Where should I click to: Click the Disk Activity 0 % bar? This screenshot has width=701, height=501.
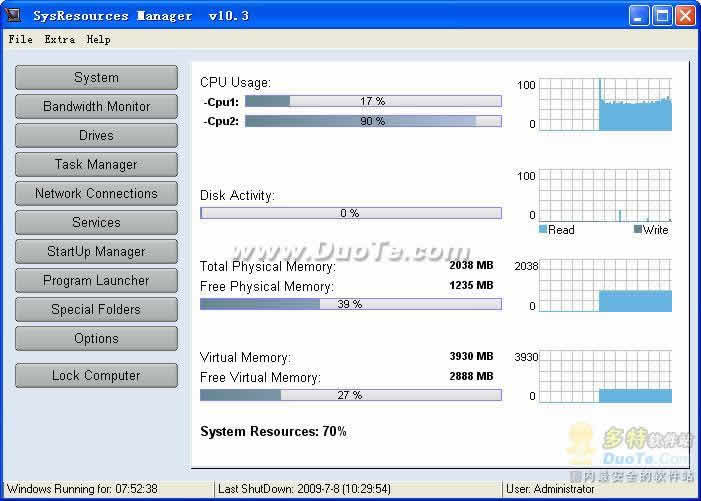click(x=351, y=213)
